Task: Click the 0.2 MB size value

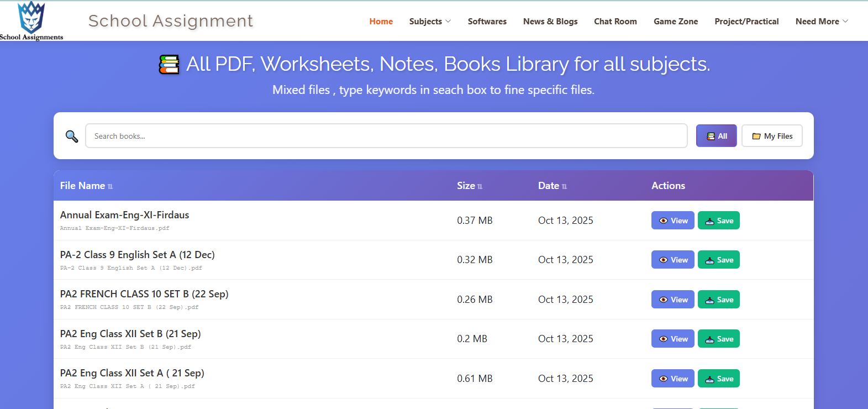Action: [472, 339]
